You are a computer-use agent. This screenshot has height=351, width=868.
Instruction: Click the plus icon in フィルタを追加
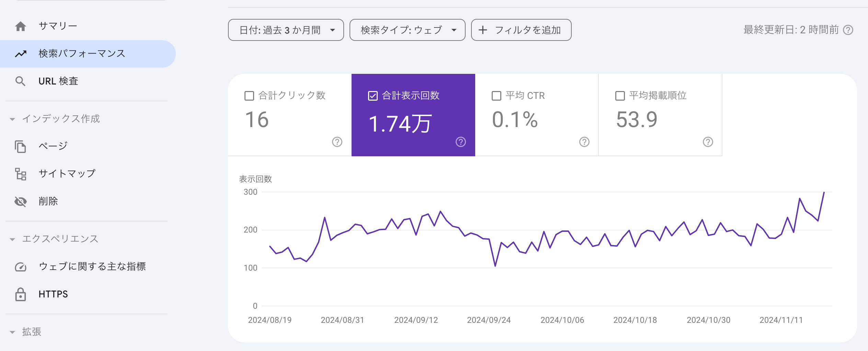click(x=483, y=30)
